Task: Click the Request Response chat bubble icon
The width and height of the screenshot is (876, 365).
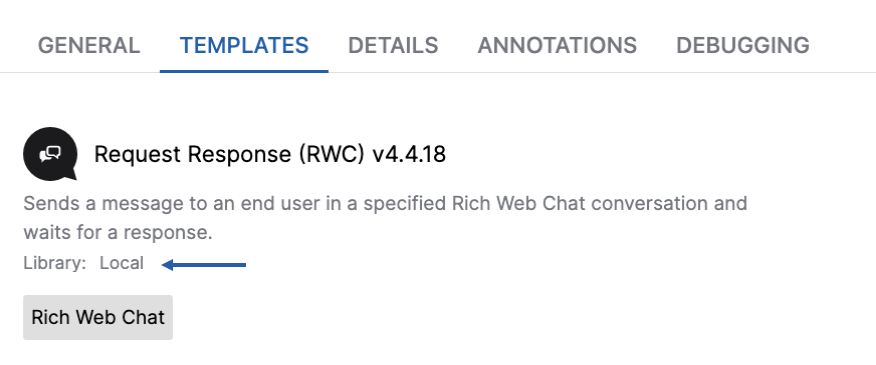Action: [x=50, y=154]
